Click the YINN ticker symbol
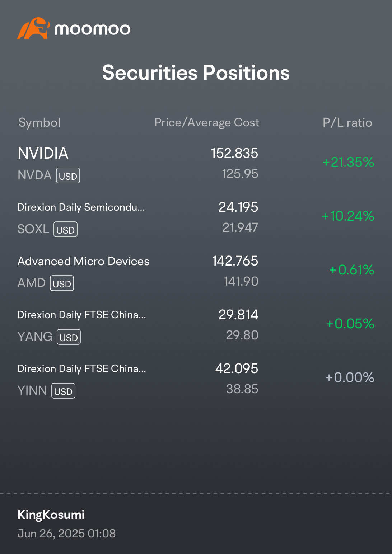Viewport: 392px width, 554px height. pyautogui.click(x=32, y=390)
